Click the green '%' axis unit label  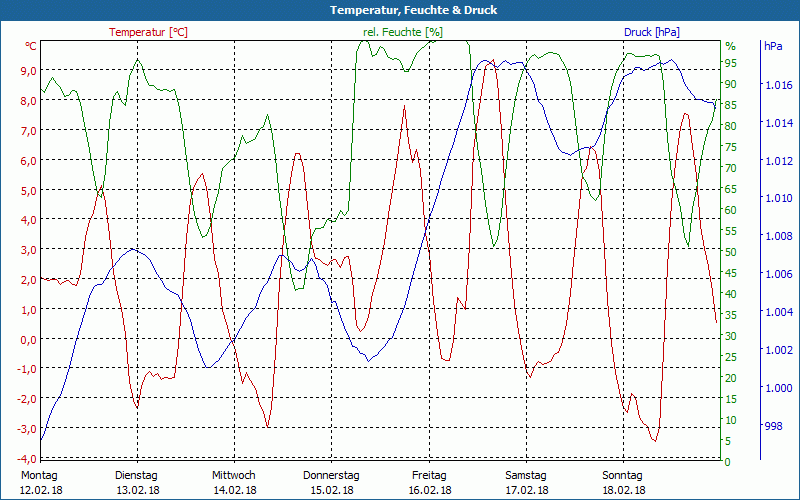(730, 46)
